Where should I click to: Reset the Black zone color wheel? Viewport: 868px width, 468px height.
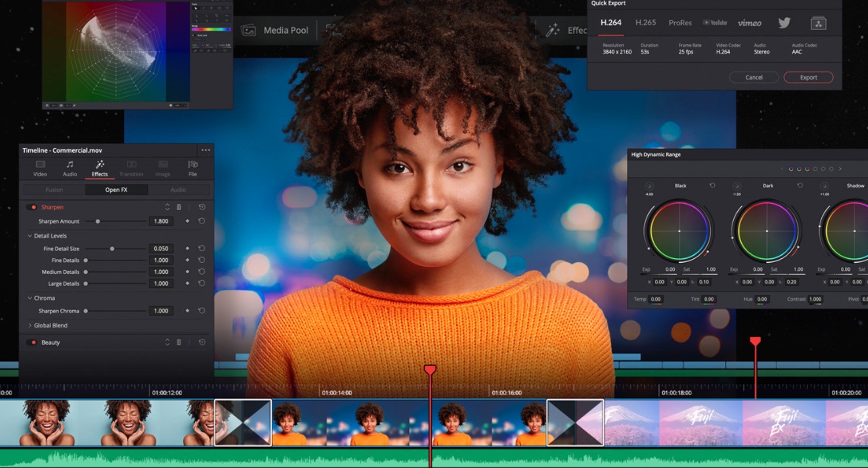(x=712, y=185)
